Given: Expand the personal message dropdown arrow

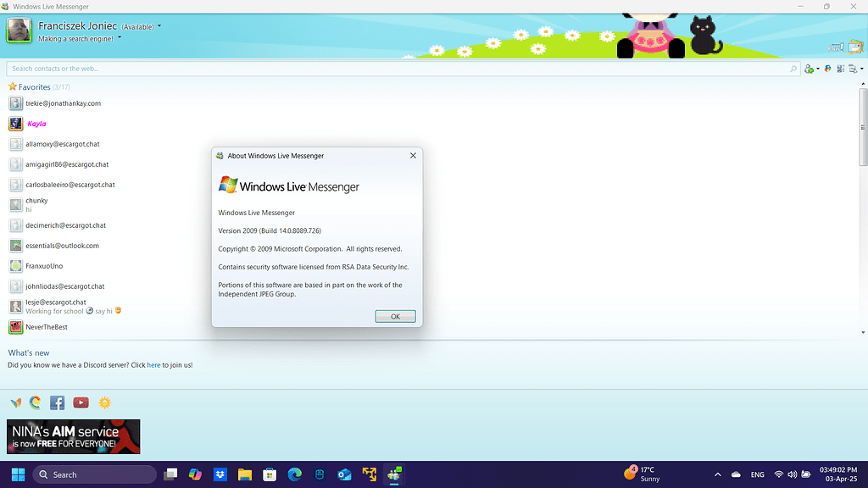Looking at the screenshot, I should 120,37.
